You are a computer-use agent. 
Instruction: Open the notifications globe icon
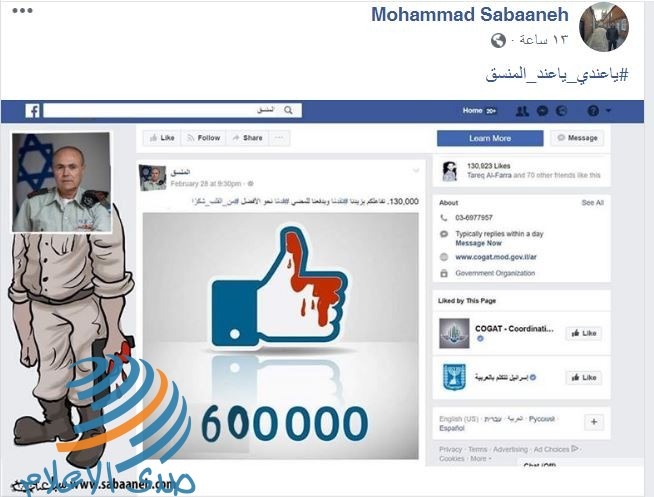coord(562,111)
